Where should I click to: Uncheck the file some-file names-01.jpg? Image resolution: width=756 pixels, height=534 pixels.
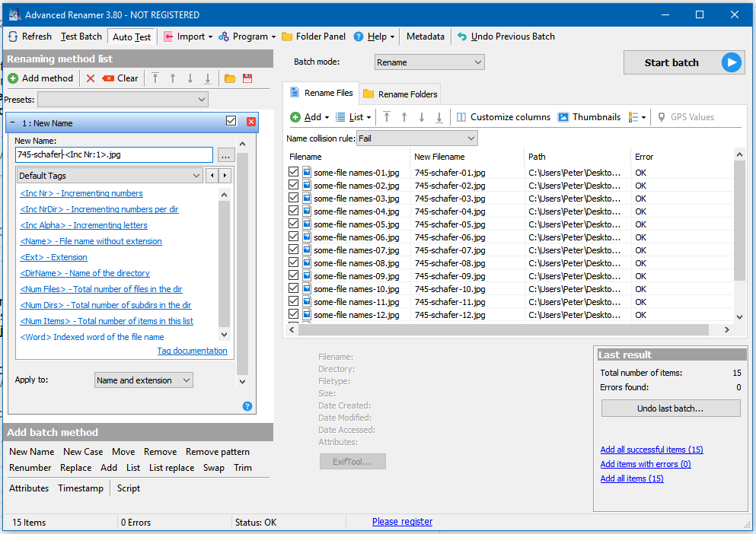294,173
